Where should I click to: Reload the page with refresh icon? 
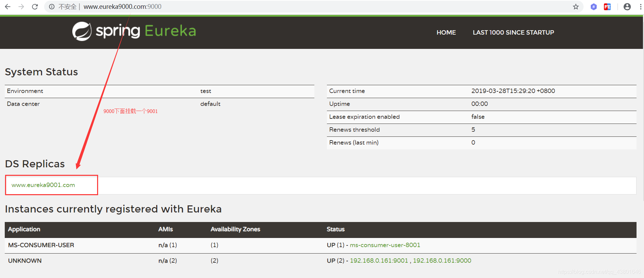[x=35, y=6]
